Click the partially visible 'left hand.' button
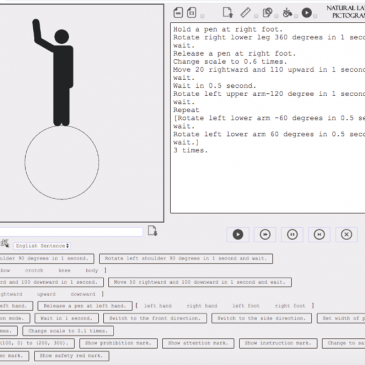Image resolution: width=365 pixels, height=365 pixels. tap(16, 306)
